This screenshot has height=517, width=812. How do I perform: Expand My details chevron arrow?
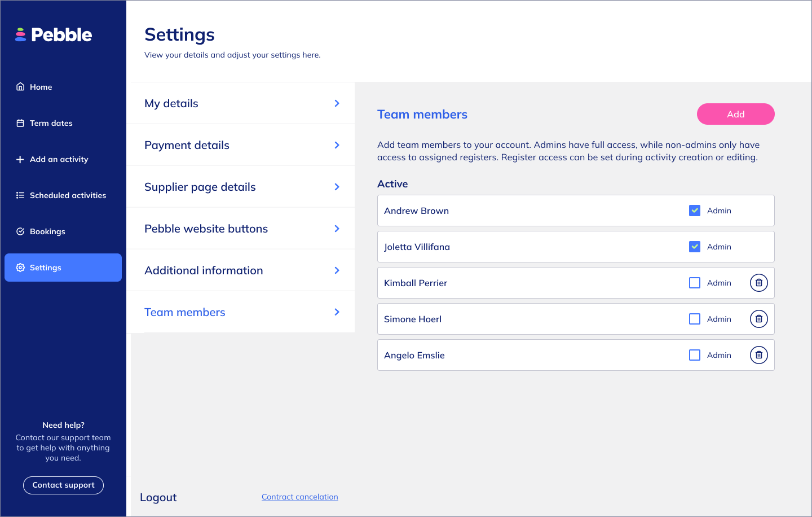click(337, 103)
